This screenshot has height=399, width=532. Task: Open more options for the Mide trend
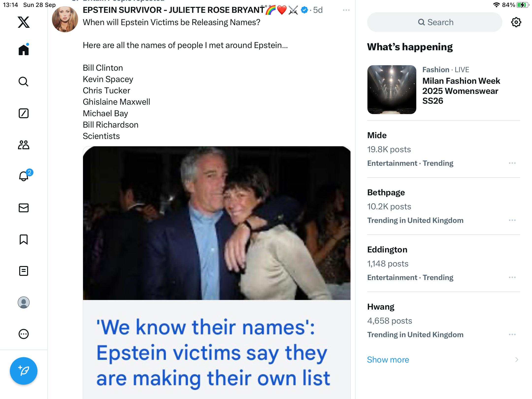(x=512, y=163)
